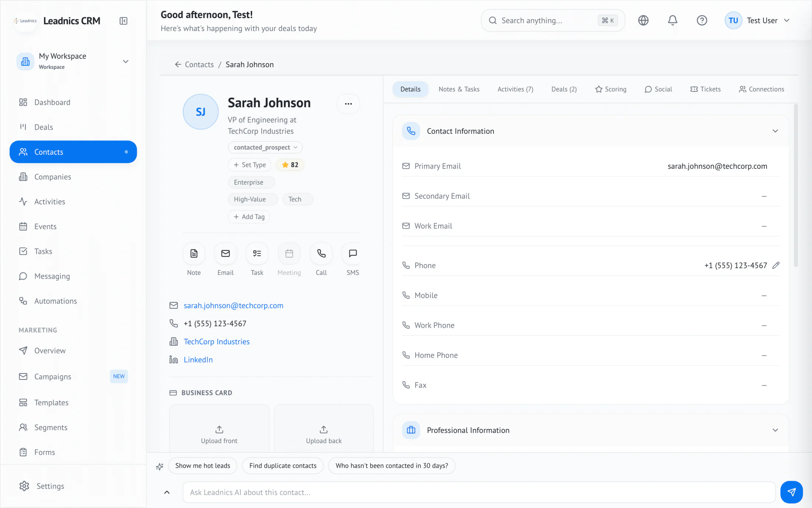Image resolution: width=812 pixels, height=508 pixels.
Task: Edit phone number pencil icon
Action: (x=776, y=265)
